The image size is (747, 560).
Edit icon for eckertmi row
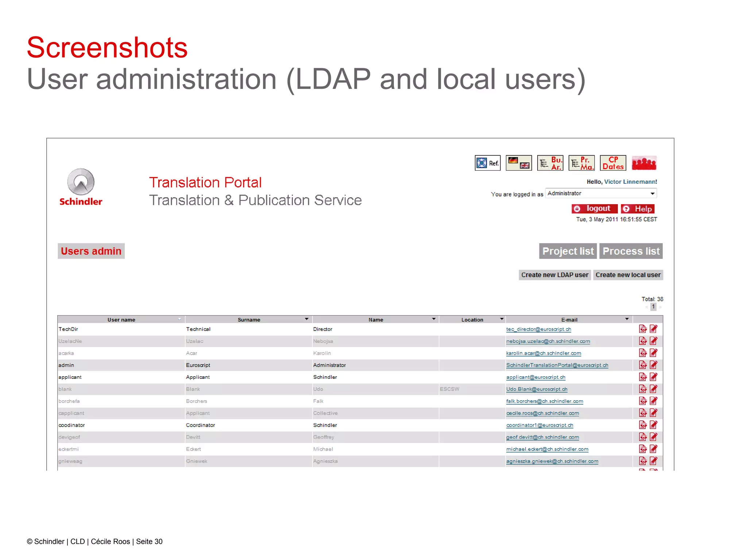pos(654,449)
